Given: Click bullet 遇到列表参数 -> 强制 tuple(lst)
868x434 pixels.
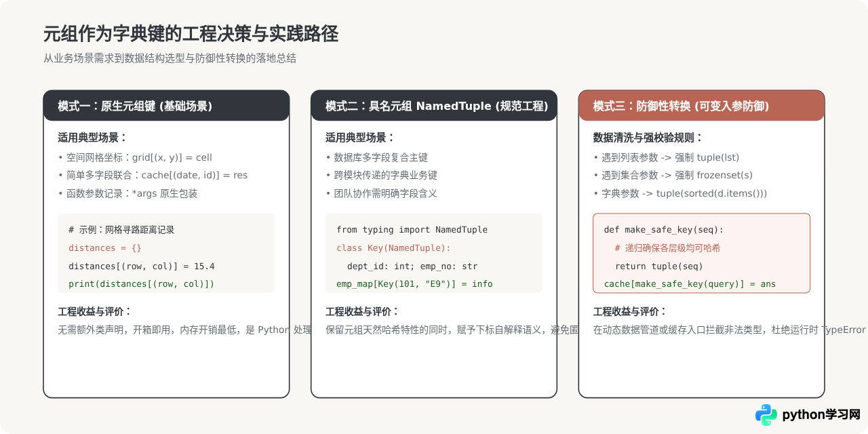Looking at the screenshot, I should (666, 157).
